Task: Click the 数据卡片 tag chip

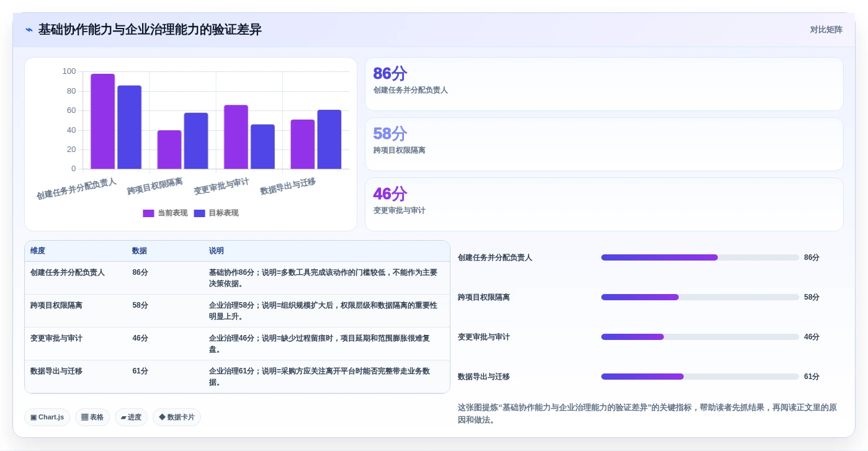Action: click(177, 418)
